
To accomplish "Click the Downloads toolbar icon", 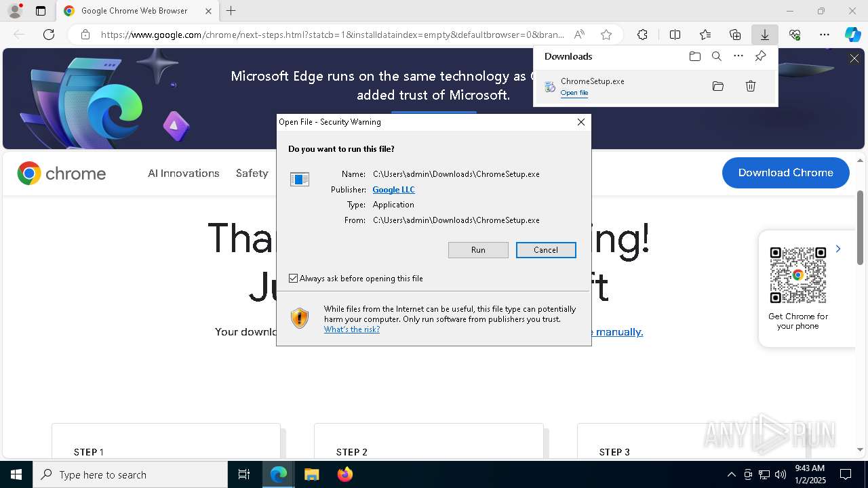I will [x=765, y=35].
